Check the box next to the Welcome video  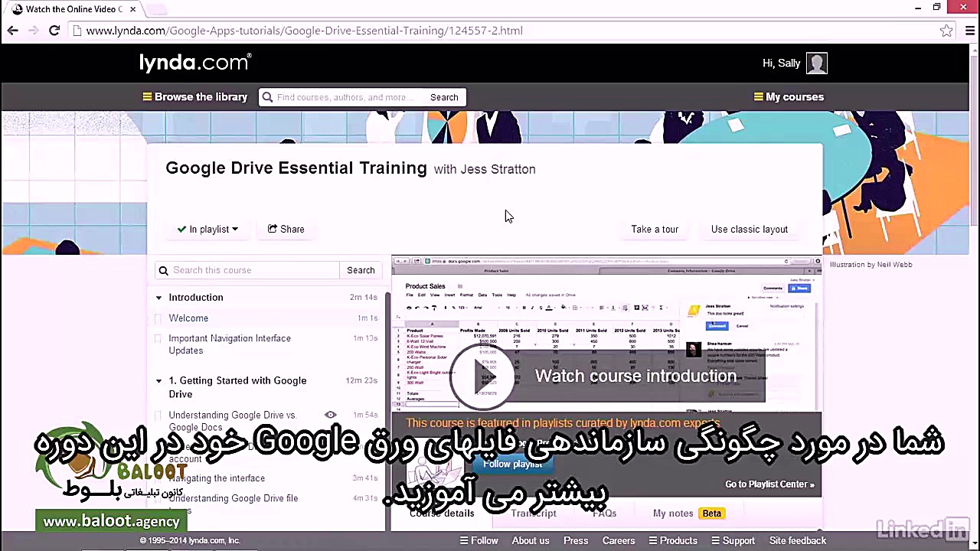(x=158, y=318)
